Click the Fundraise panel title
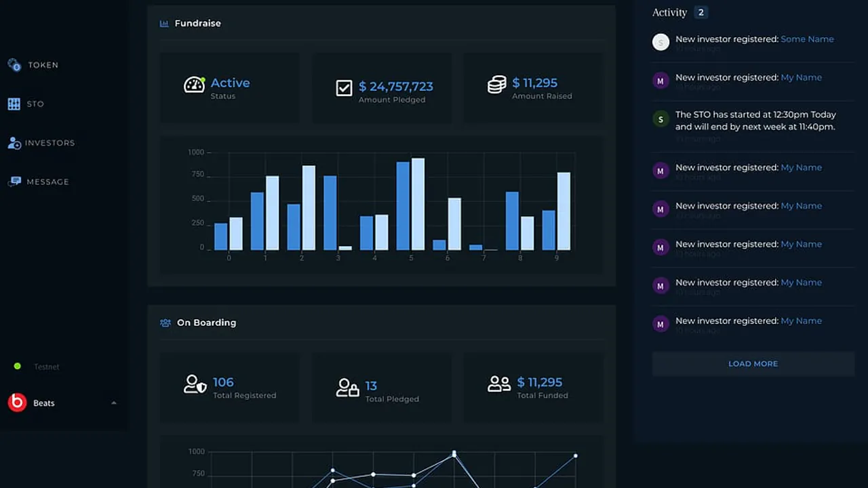Screen dimensions: 868x488 point(198,23)
